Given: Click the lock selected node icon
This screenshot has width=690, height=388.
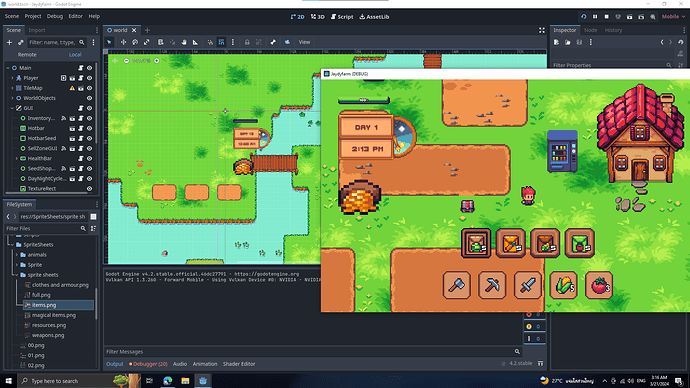Looking at the screenshot, I should (247, 42).
